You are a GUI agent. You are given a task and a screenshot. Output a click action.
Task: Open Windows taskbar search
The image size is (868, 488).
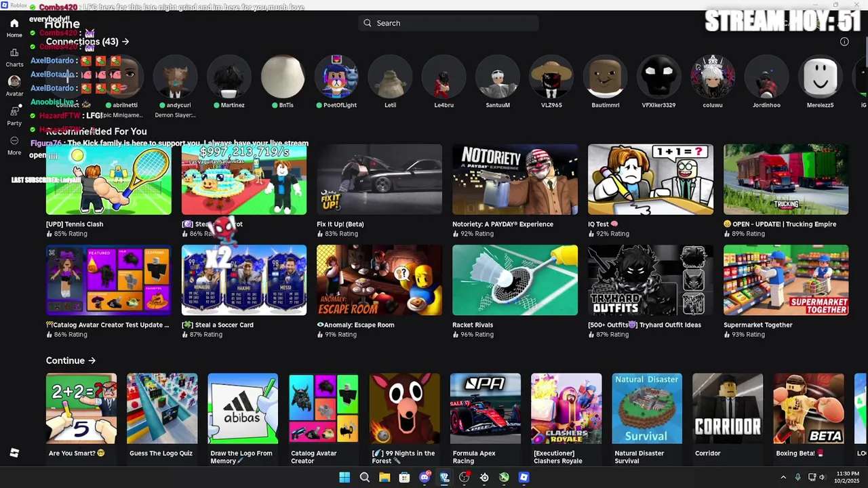coord(365,477)
